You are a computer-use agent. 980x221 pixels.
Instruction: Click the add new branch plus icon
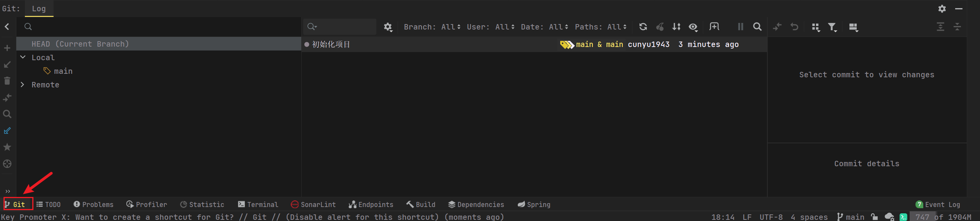[x=7, y=48]
